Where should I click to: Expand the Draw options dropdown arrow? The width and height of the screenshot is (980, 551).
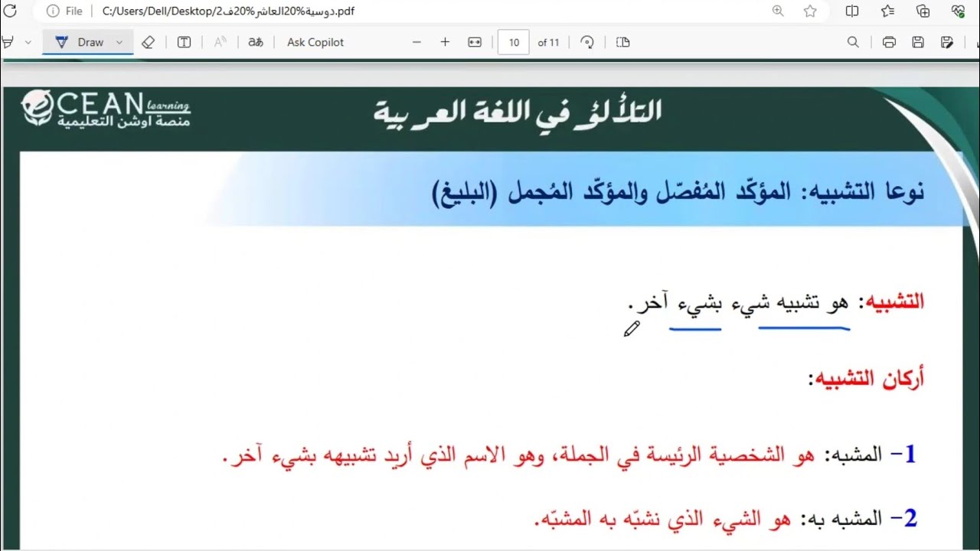tap(119, 42)
